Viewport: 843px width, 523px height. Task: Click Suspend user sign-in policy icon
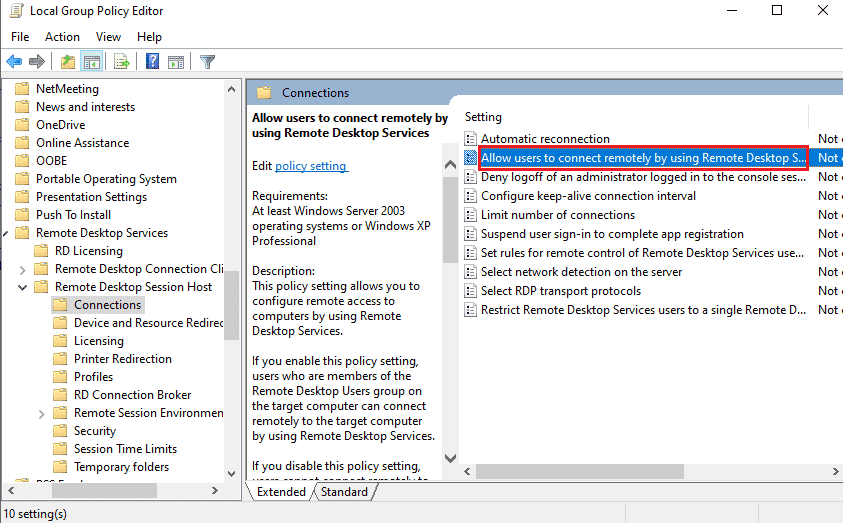pyautogui.click(x=470, y=234)
